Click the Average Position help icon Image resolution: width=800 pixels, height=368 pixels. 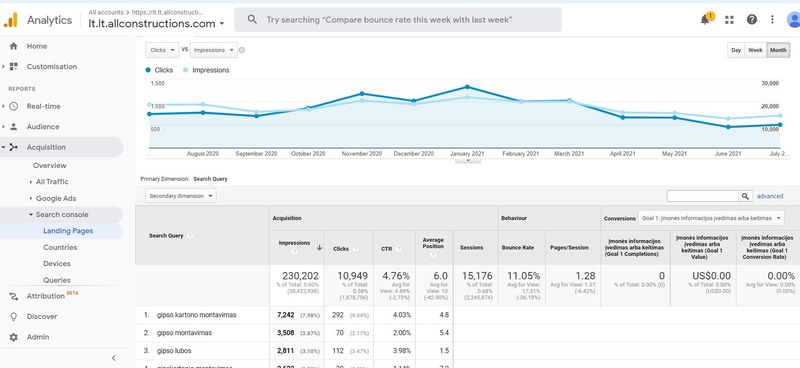tap(433, 254)
